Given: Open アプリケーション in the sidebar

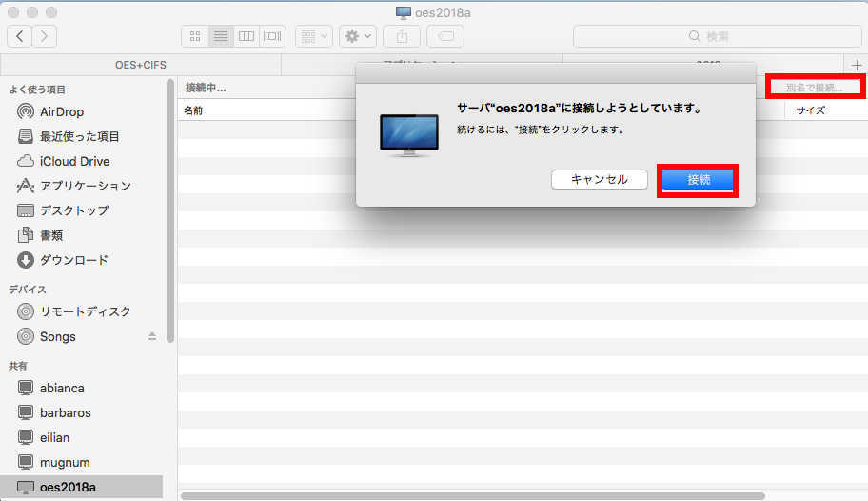Looking at the screenshot, I should (x=85, y=186).
